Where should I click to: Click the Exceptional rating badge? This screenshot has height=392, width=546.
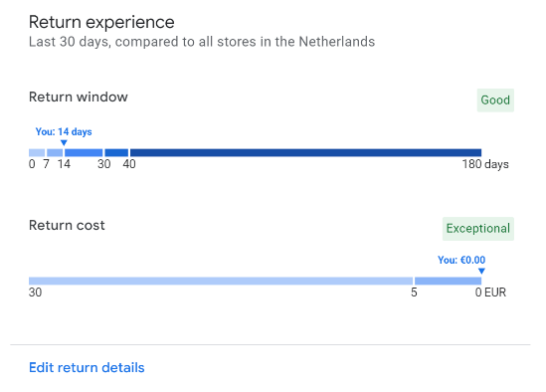point(478,229)
